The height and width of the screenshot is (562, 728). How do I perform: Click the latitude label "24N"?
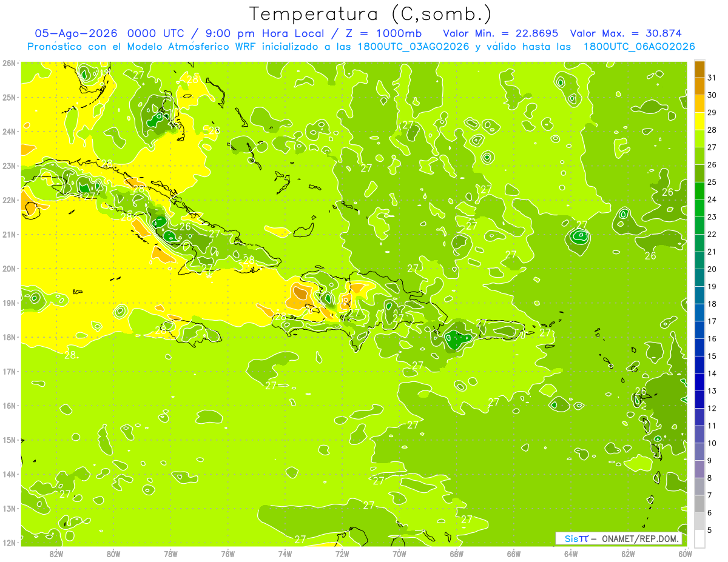[x=9, y=132]
